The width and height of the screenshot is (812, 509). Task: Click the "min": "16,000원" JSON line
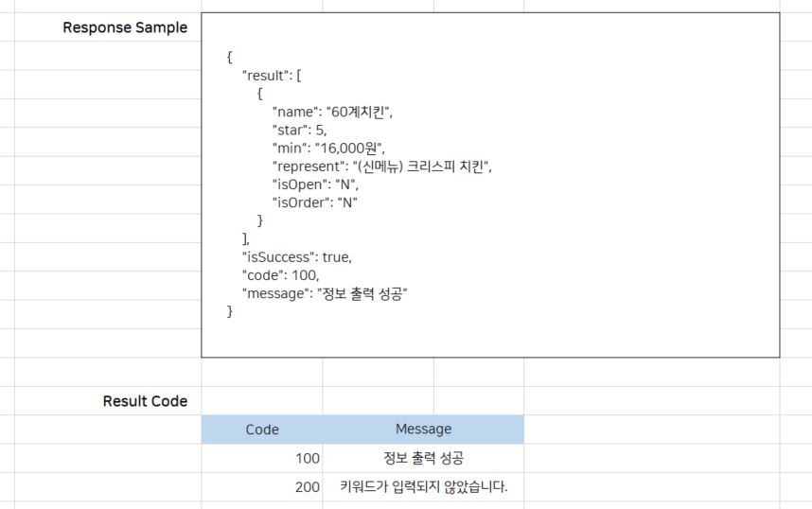(x=328, y=148)
